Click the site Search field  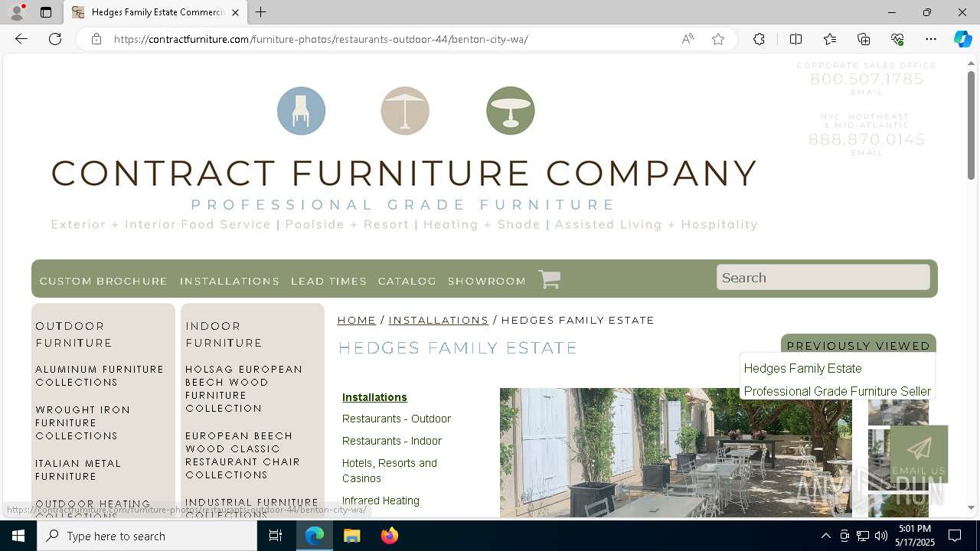[x=823, y=278]
